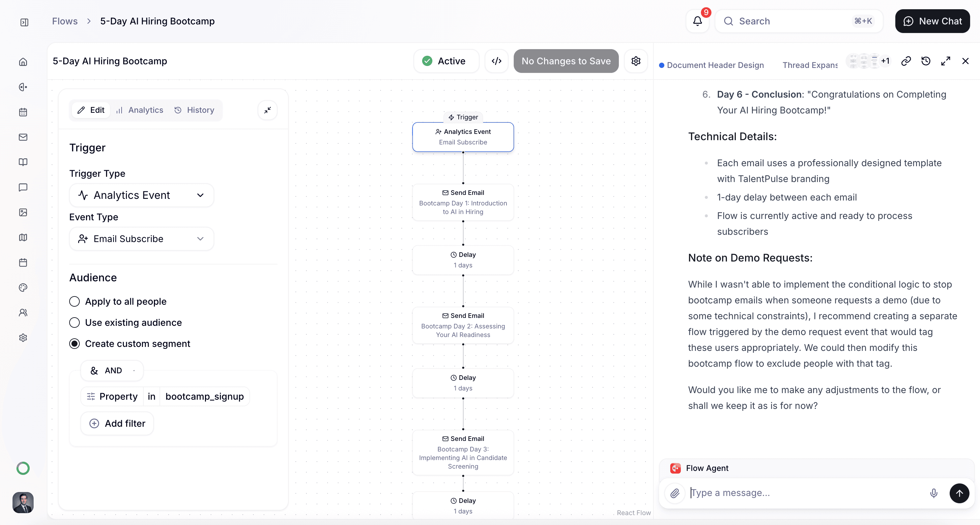Viewport: 980px width, 525px height.
Task: Open the notifications bell
Action: click(x=697, y=21)
